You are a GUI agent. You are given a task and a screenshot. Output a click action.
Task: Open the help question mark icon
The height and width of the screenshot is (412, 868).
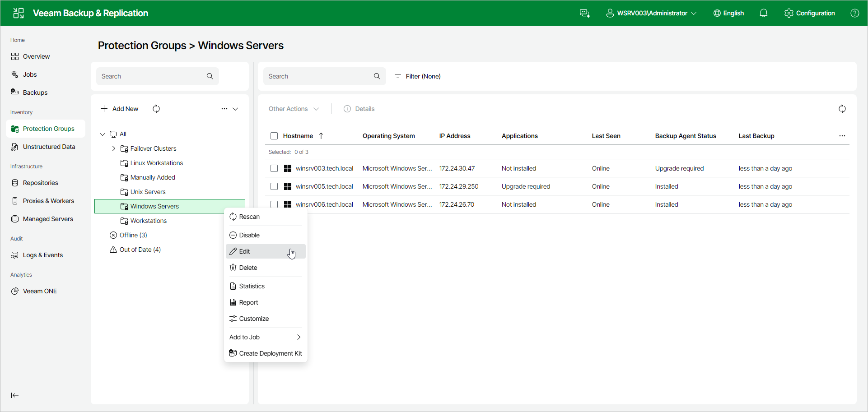(x=855, y=13)
